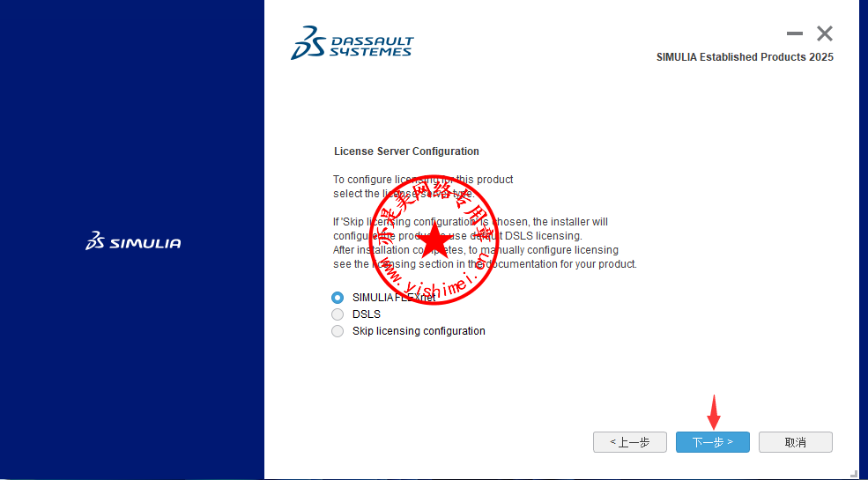The height and width of the screenshot is (480, 868).
Task: Choose the DSLS license server option
Action: [338, 314]
